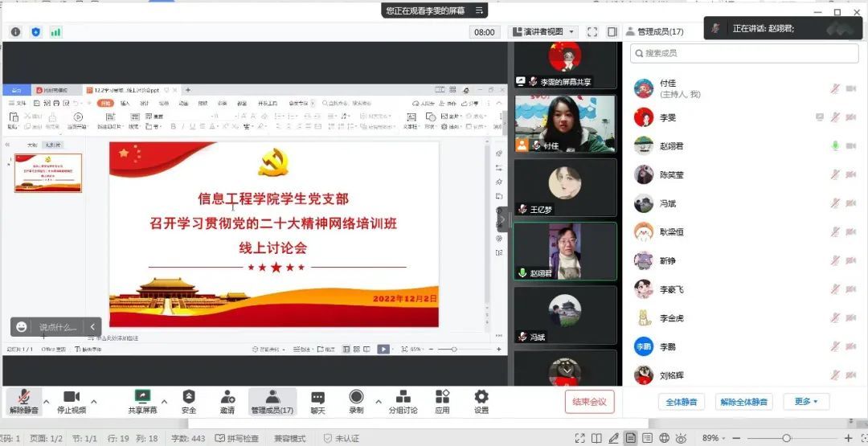Click 管理成员(17) in the bottom toolbar
Image resolution: width=868 pixels, height=446 pixels.
pyautogui.click(x=272, y=402)
